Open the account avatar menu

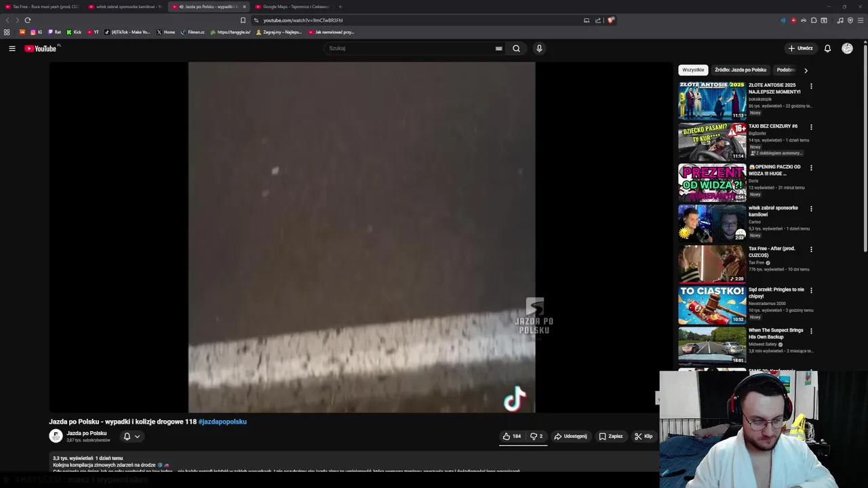847,48
